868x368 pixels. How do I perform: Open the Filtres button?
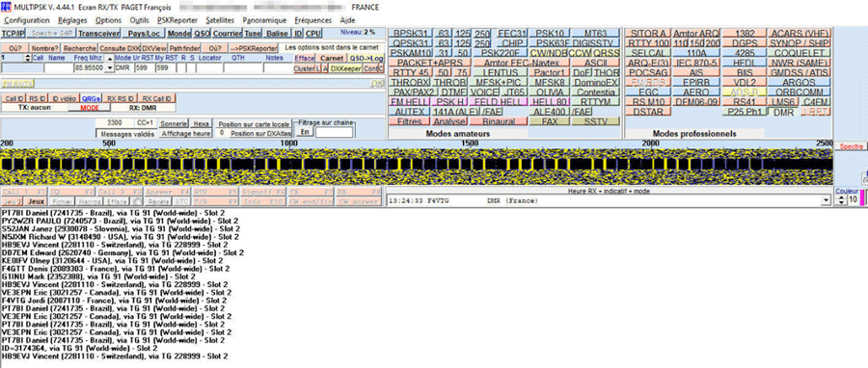(410, 121)
